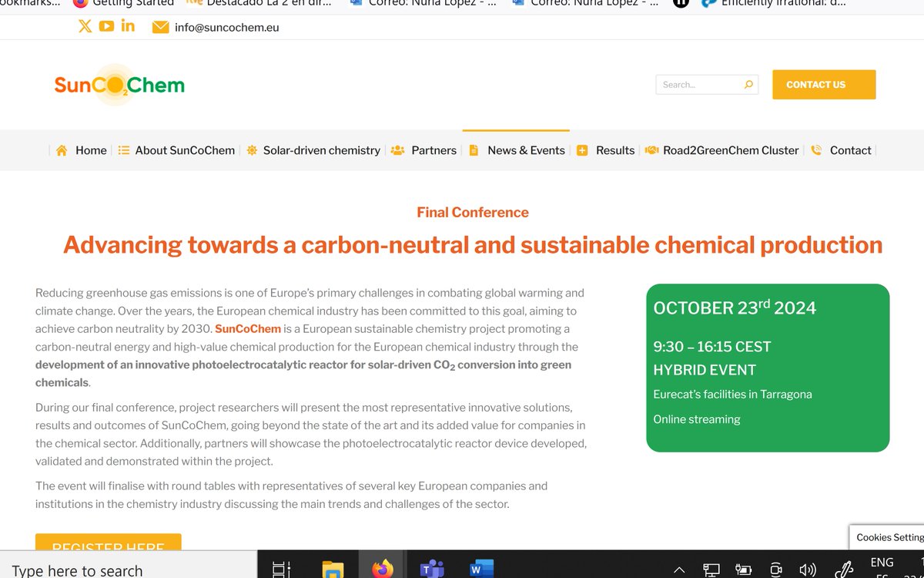This screenshot has height=578, width=924.
Task: Open the X (Twitter) social icon
Action: coord(85,26)
